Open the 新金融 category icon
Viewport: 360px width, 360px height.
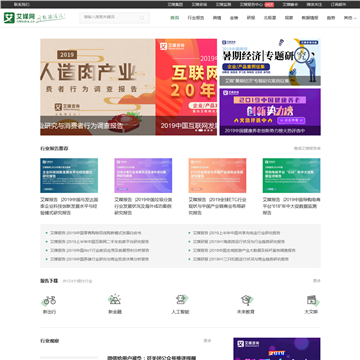click(115, 299)
